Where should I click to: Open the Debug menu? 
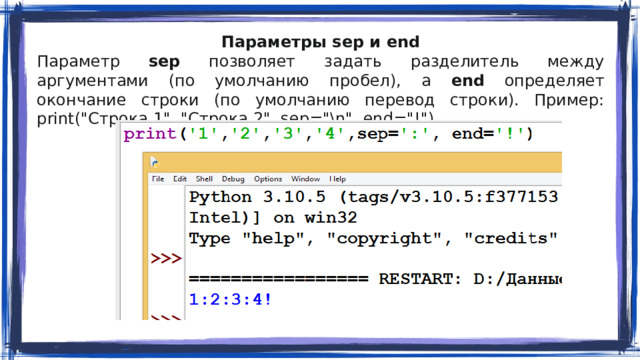(233, 179)
